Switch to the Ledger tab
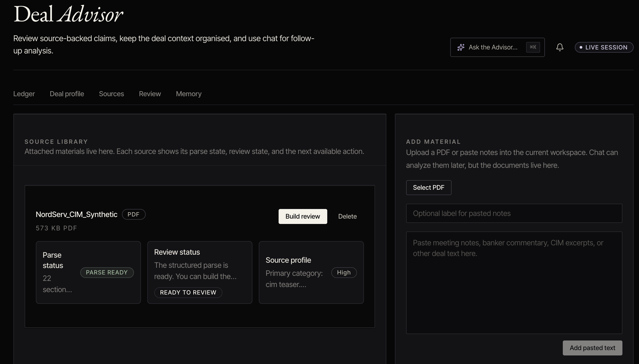Viewport: 639px width, 364px height. pyautogui.click(x=24, y=94)
